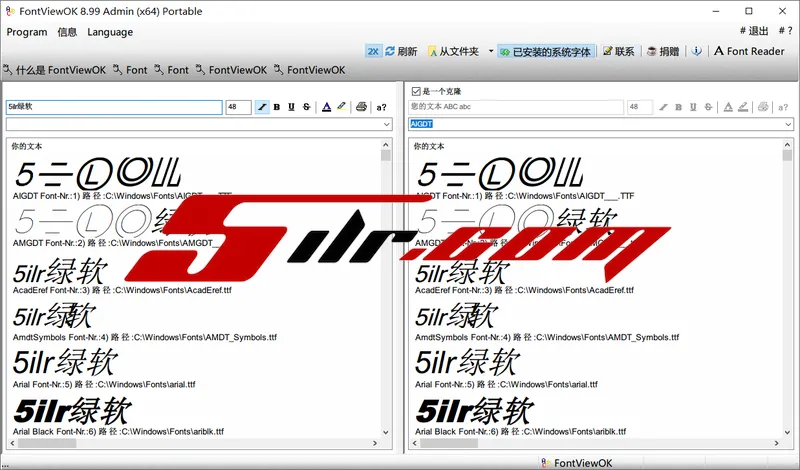Open fonts 从文件夹 from folder
Image resolution: width=800 pixels, height=470 pixels.
click(454, 52)
